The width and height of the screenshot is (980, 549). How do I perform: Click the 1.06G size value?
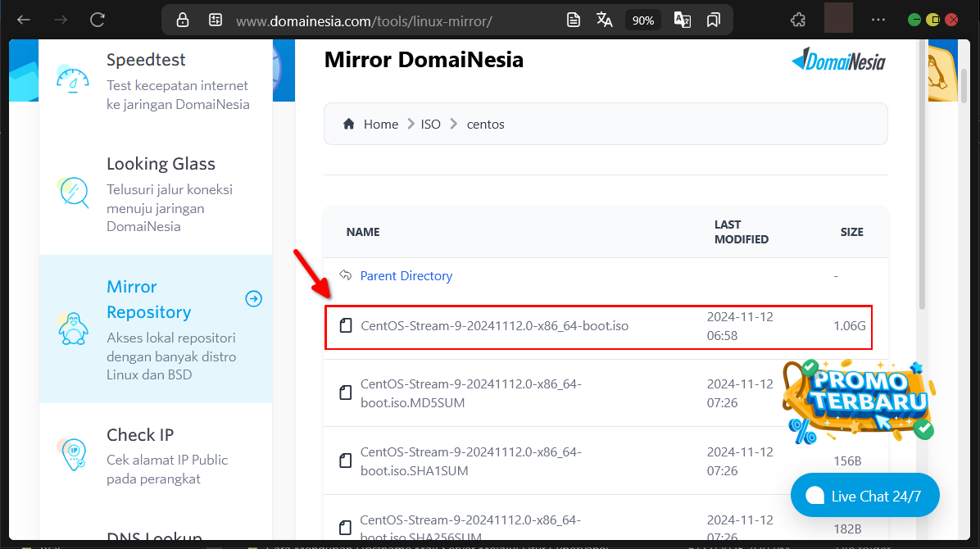pos(850,326)
